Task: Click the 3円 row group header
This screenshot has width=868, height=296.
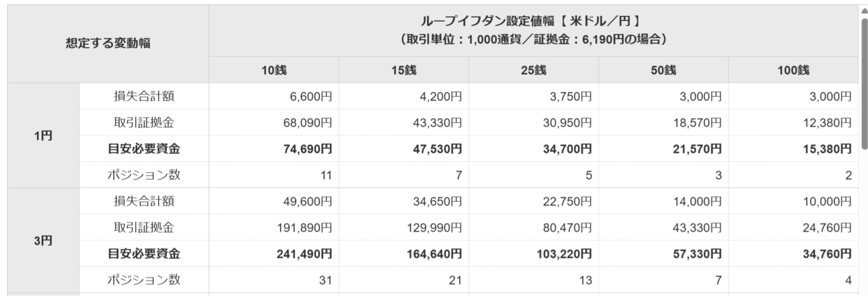Action: 43,241
